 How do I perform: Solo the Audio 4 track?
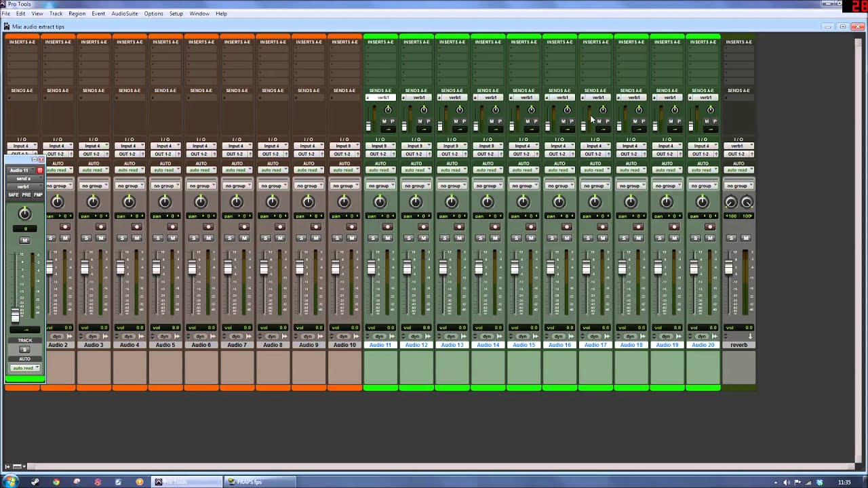point(122,238)
